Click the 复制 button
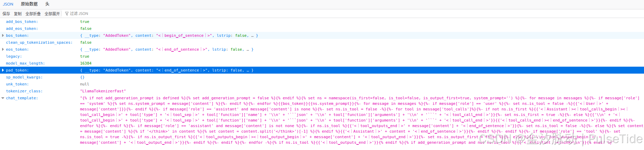 pyautogui.click(x=18, y=14)
